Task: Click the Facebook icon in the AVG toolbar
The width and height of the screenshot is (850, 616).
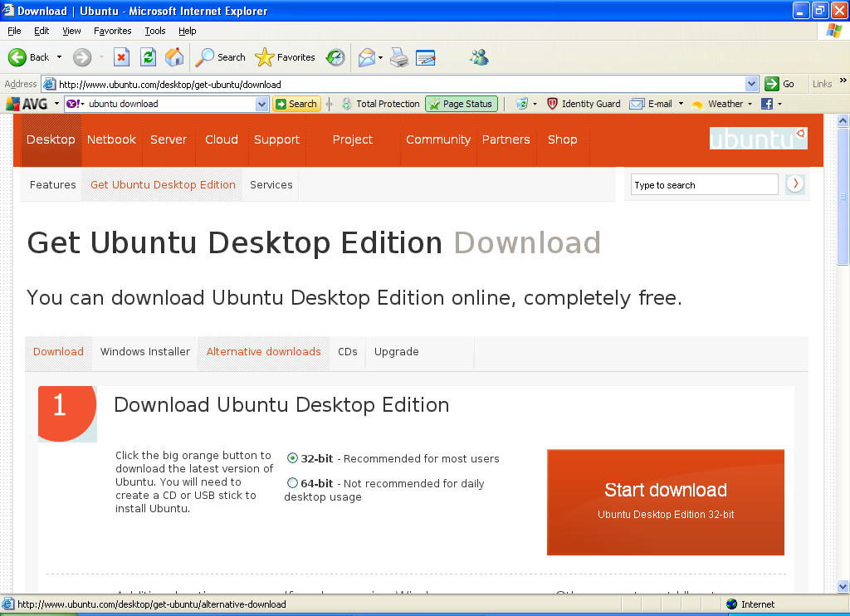Action: tap(766, 104)
